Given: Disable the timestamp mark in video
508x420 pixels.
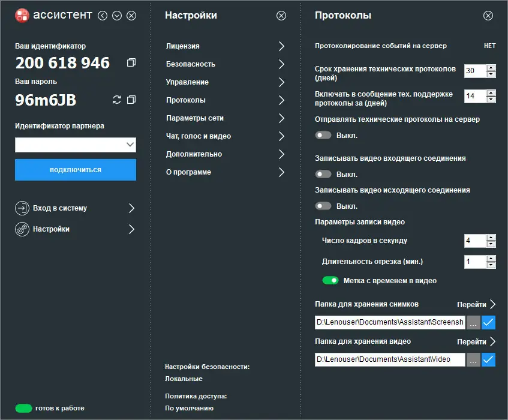Looking at the screenshot, I should tap(330, 280).
